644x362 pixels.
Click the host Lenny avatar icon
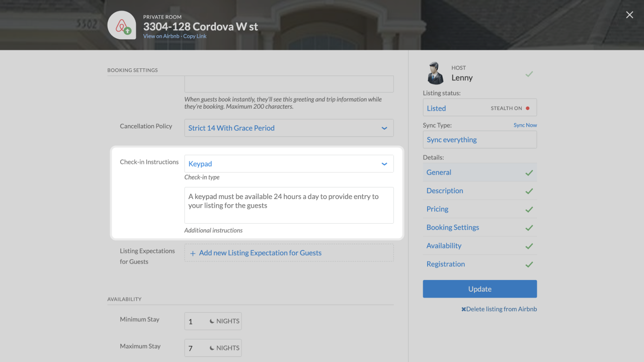click(x=435, y=73)
